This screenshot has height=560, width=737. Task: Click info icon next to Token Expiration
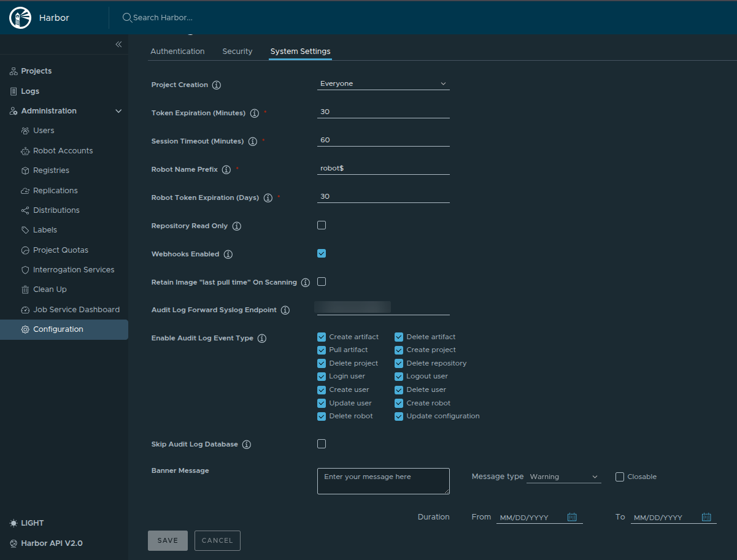(x=254, y=113)
